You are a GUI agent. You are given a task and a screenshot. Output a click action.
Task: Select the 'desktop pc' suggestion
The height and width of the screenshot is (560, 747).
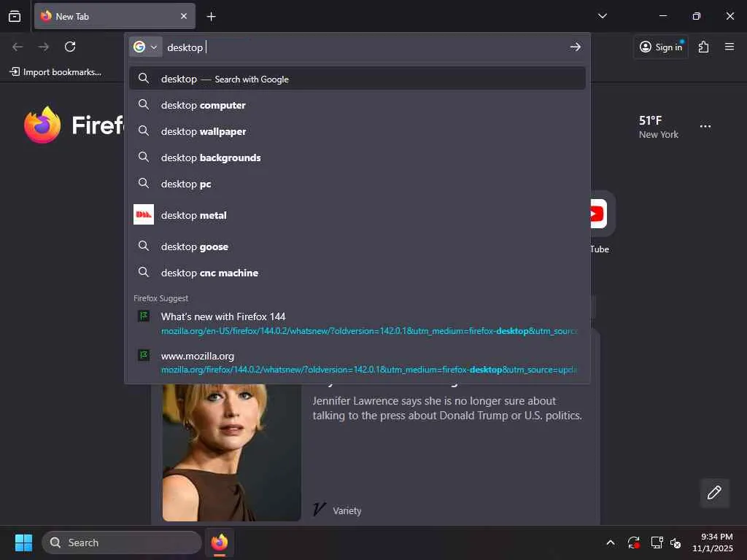357,183
